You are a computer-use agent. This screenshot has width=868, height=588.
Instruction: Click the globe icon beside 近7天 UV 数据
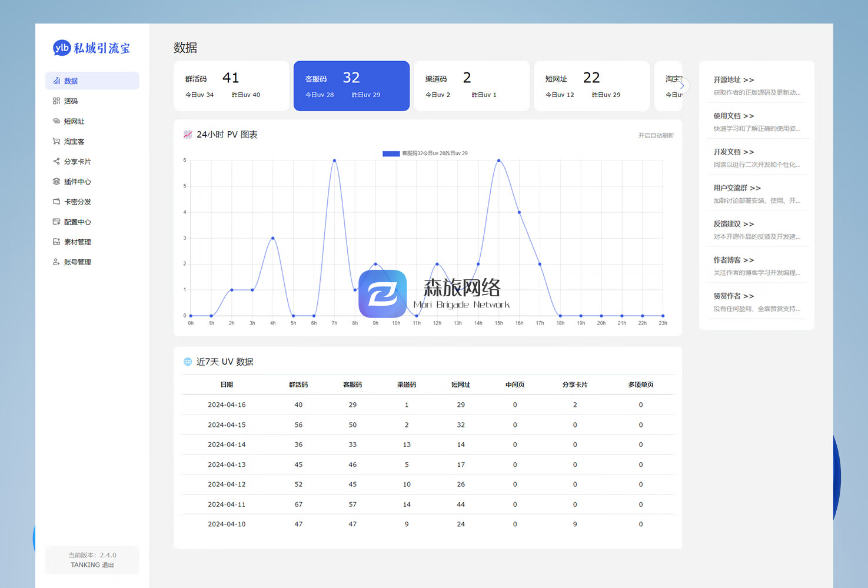(188, 362)
